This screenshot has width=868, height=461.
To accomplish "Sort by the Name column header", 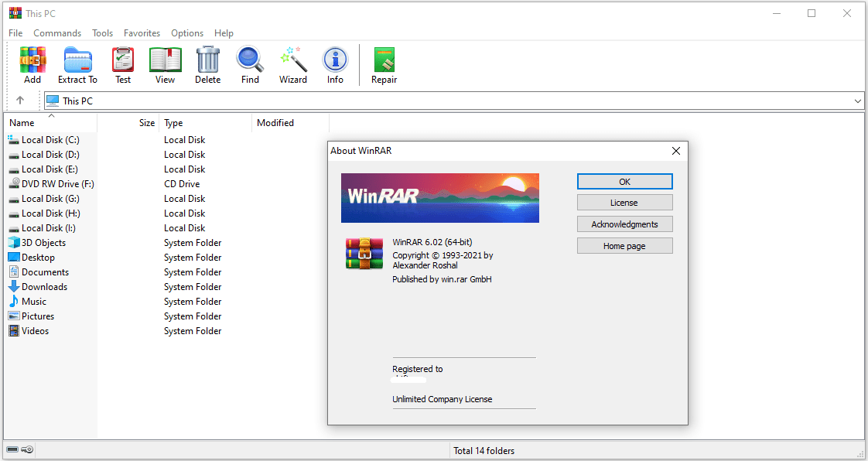I will coord(50,123).
